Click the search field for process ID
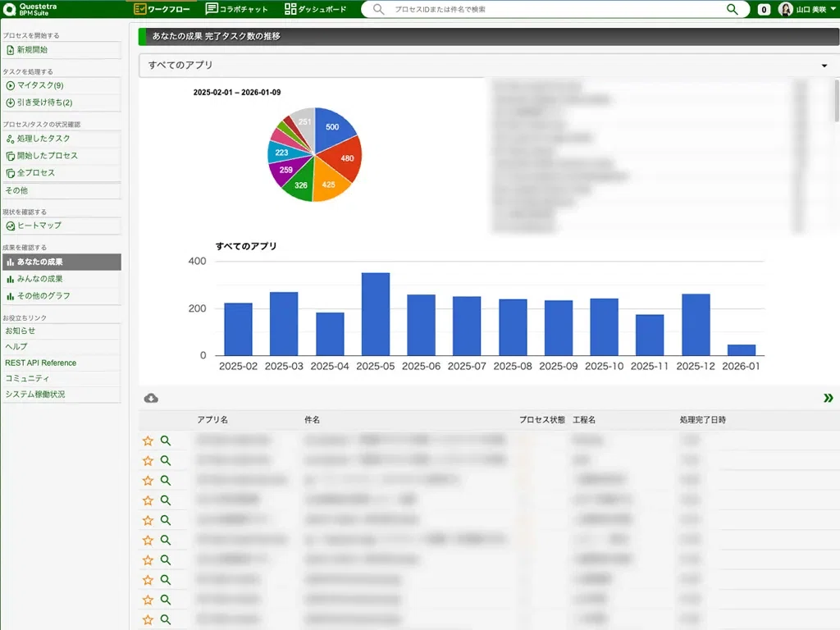This screenshot has height=630, width=840. click(555, 9)
